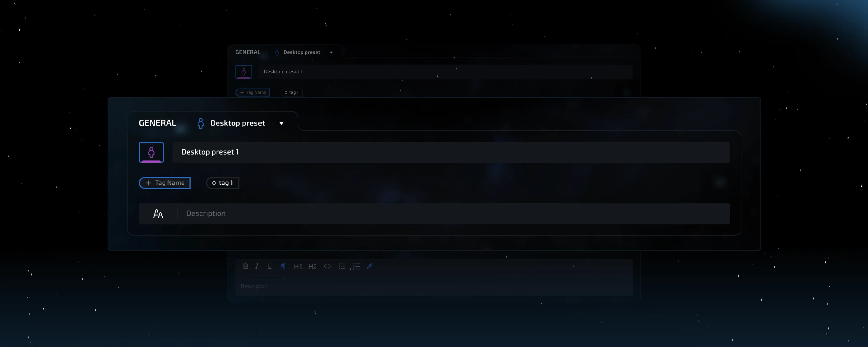Start a numbered list

356,266
